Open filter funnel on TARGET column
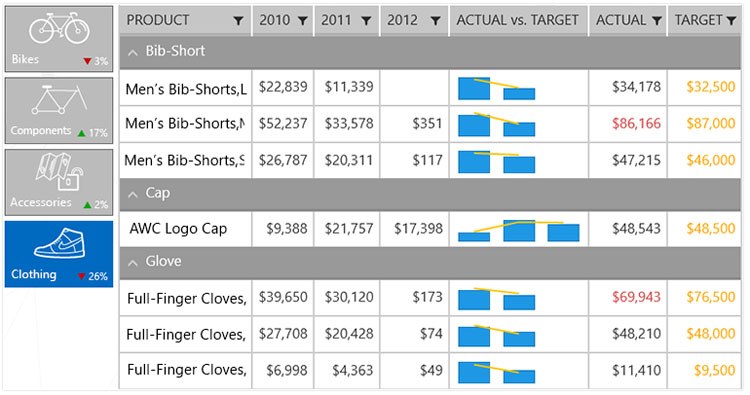 click(731, 21)
